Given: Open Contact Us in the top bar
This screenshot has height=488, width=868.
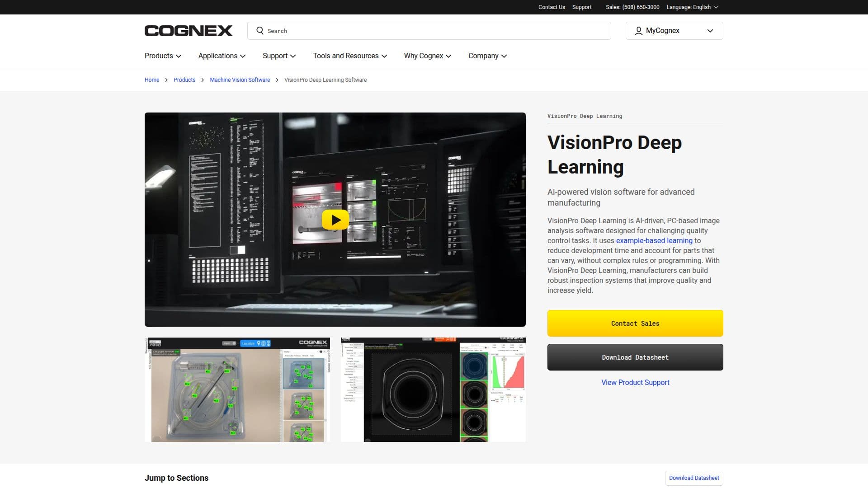Looking at the screenshot, I should click(x=552, y=7).
